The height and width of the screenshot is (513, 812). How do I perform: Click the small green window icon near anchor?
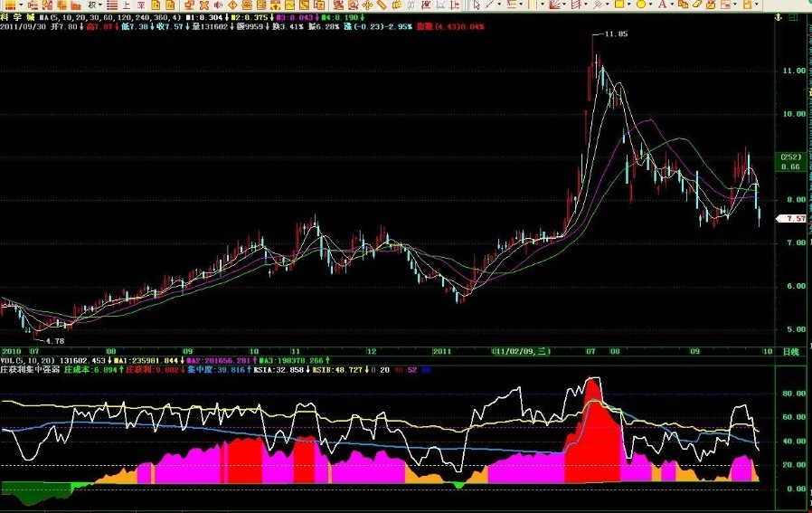click(793, 17)
